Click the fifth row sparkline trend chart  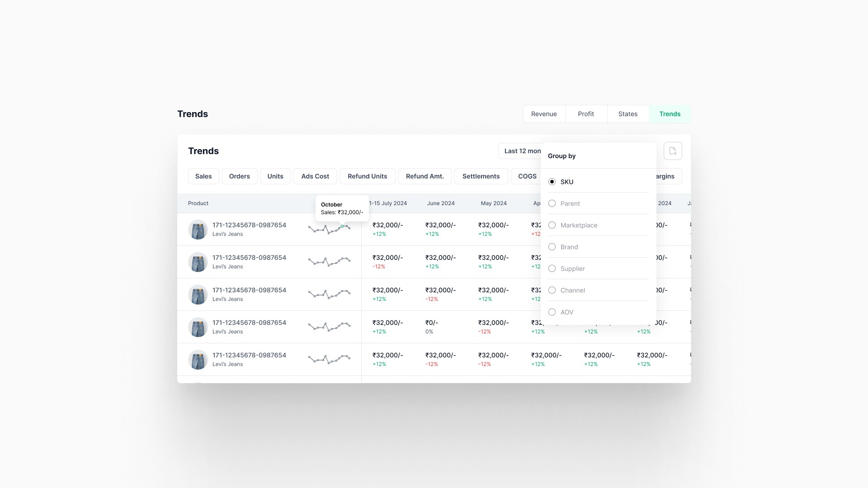tap(329, 359)
